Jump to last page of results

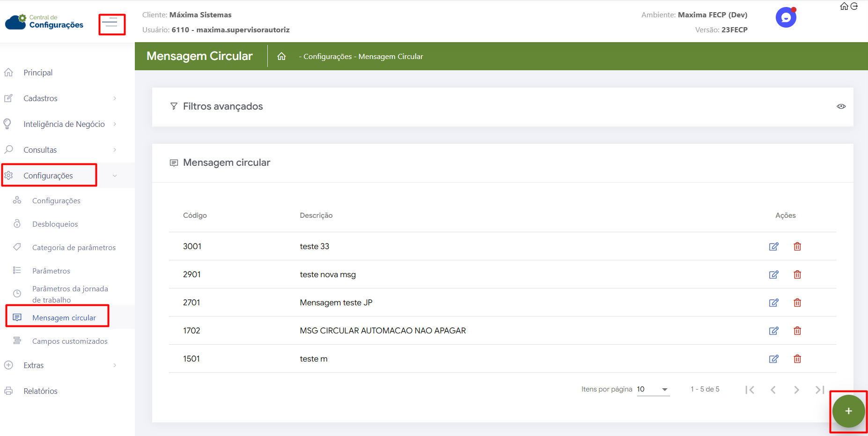[x=819, y=390]
